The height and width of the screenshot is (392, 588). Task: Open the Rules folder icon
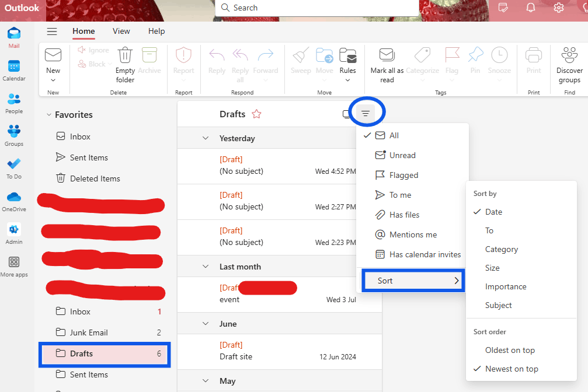coord(347,56)
